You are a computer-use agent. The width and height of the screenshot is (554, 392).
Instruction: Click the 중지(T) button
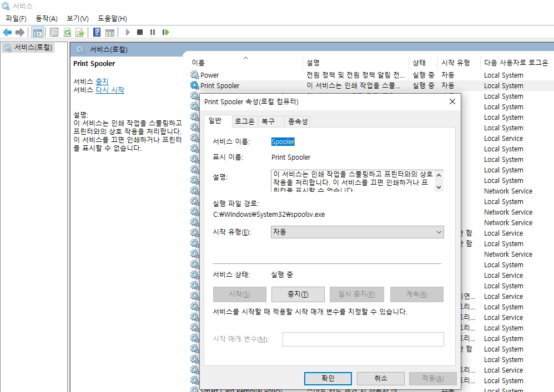[298, 294]
